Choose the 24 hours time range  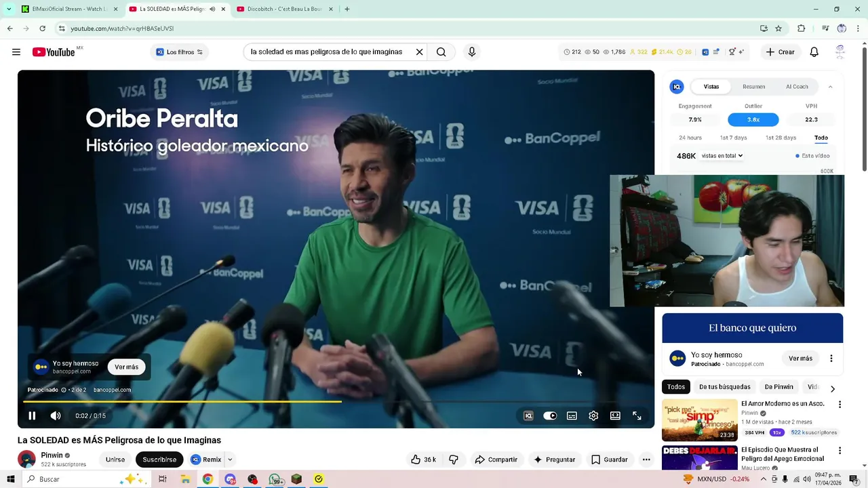point(690,138)
